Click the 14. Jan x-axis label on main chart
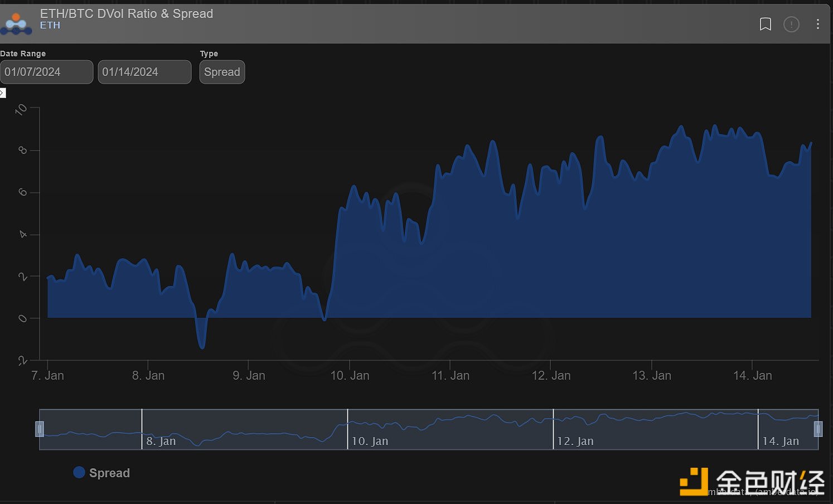833x504 pixels. (753, 376)
